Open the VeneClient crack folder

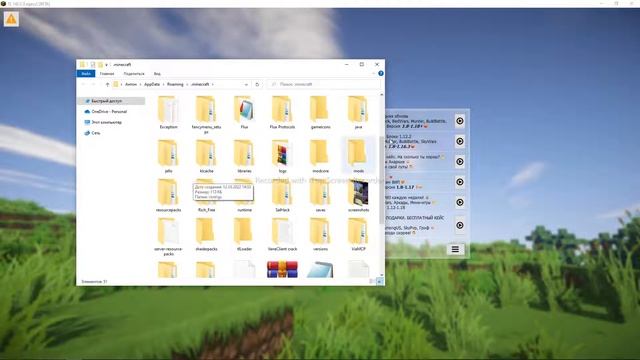coord(282,234)
